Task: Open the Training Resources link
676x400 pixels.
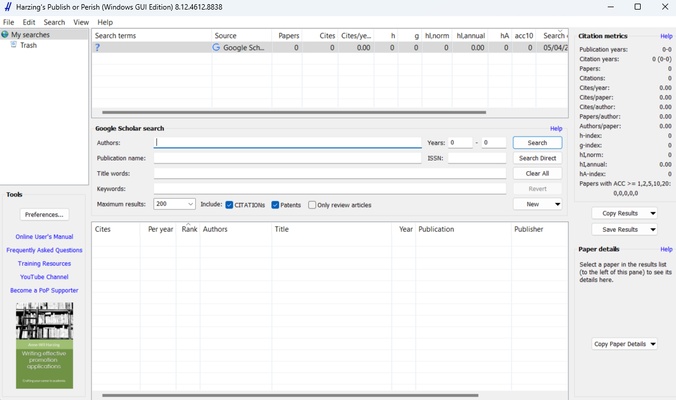Action: tap(44, 263)
